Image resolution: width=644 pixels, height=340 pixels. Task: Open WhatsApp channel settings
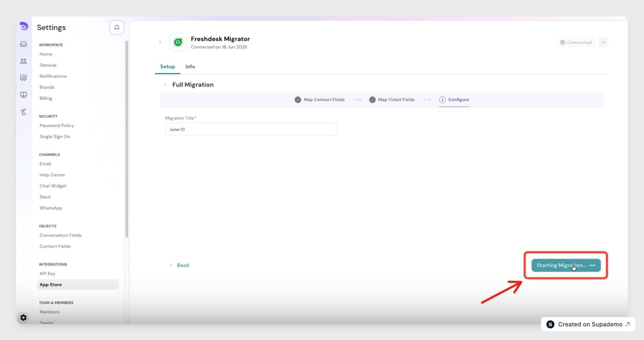tap(51, 208)
